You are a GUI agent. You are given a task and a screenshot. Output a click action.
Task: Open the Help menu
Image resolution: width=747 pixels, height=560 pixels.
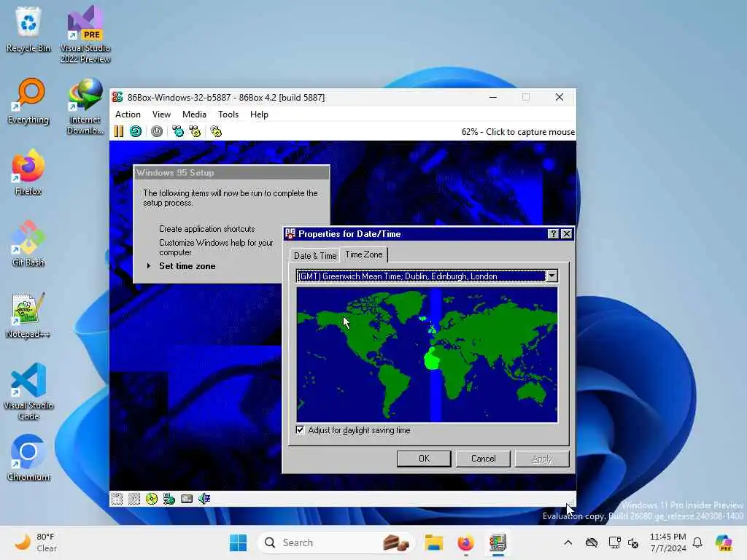[259, 114]
